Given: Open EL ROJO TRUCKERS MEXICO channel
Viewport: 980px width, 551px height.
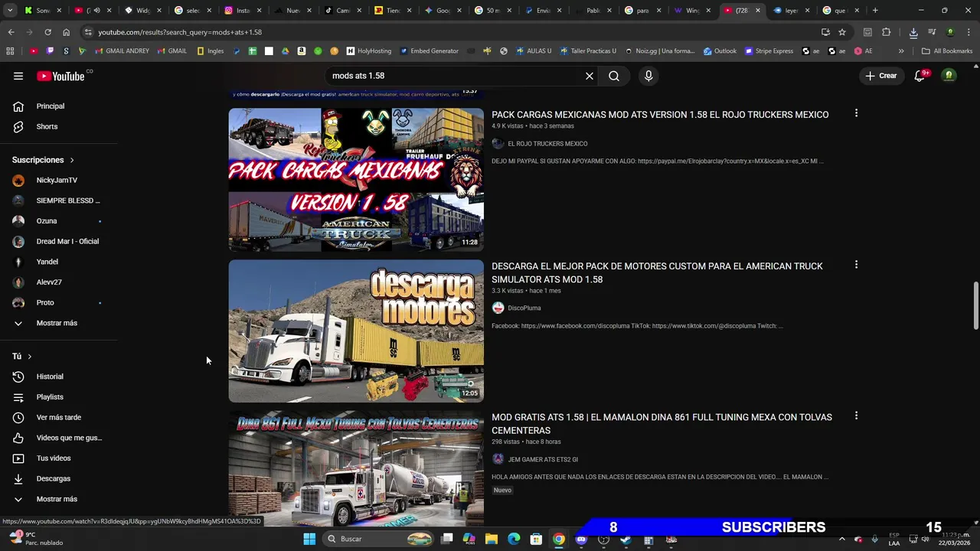Looking at the screenshot, I should pos(547,144).
